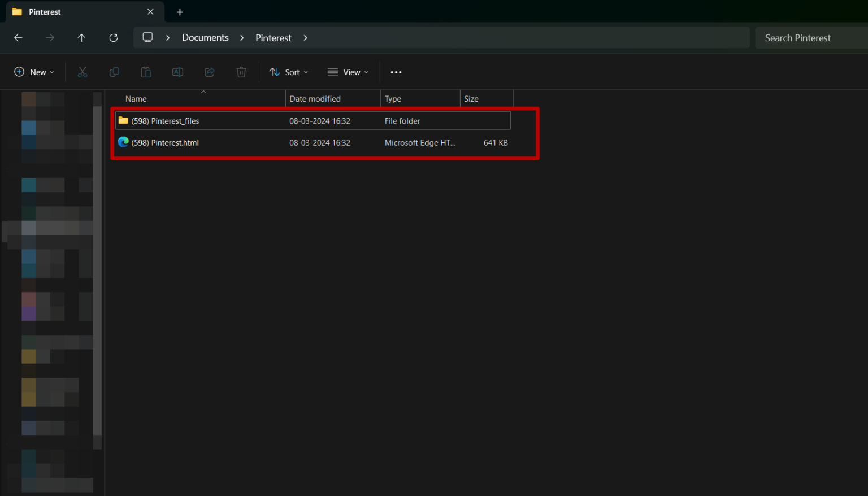Image resolution: width=868 pixels, height=496 pixels.
Task: Click the Paste clipboard icon
Action: [x=146, y=72]
